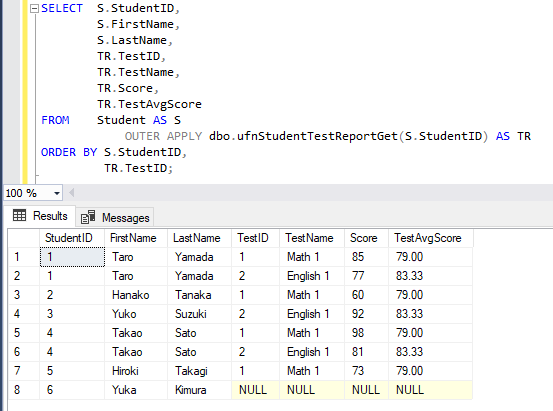Click the Score cell showing 85
The image size is (553, 411).
click(366, 257)
